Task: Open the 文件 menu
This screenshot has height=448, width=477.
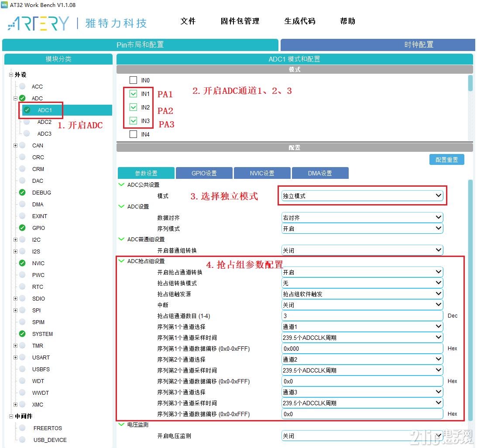Action: [x=188, y=21]
